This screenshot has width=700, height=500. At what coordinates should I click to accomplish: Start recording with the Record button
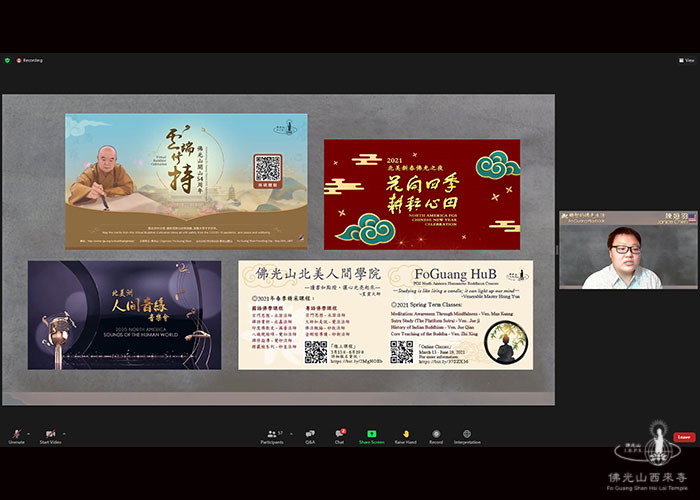pyautogui.click(x=436, y=436)
